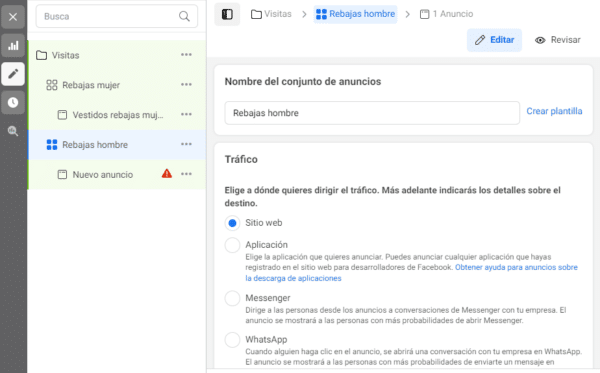The width and height of the screenshot is (600, 373).
Task: Focus the Busca search field
Action: tap(117, 16)
